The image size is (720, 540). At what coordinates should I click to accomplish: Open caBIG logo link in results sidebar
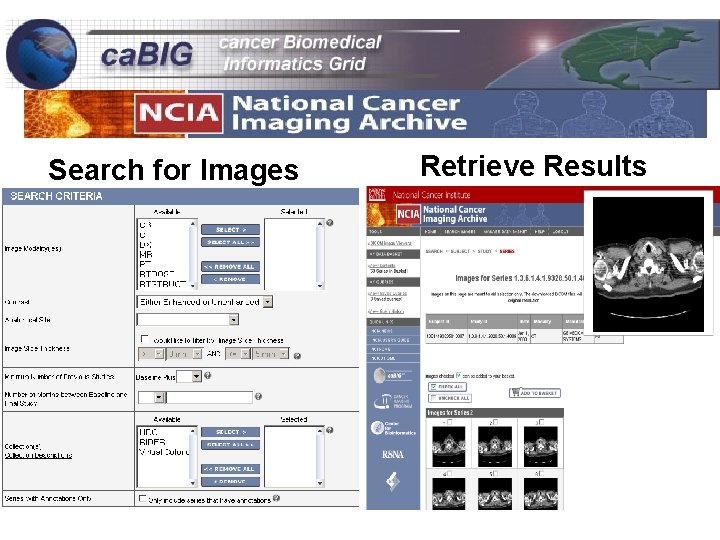(393, 375)
